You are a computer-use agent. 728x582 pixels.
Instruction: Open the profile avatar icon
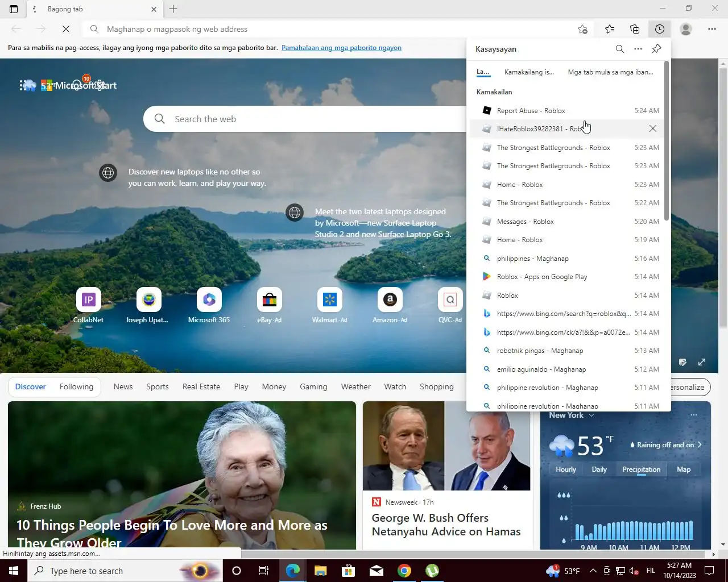click(686, 29)
